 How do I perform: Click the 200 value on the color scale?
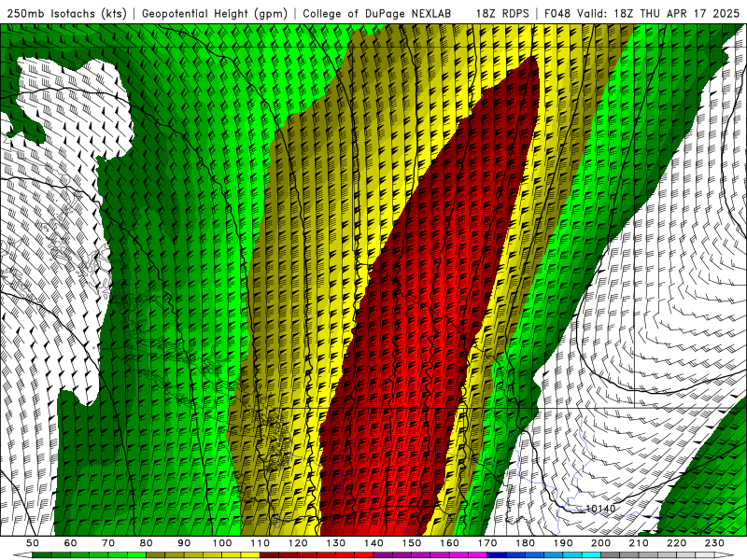pos(601,543)
